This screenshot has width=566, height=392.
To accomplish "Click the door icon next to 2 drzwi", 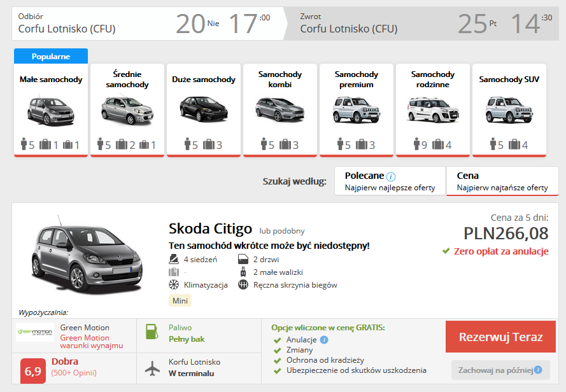I will click(243, 259).
